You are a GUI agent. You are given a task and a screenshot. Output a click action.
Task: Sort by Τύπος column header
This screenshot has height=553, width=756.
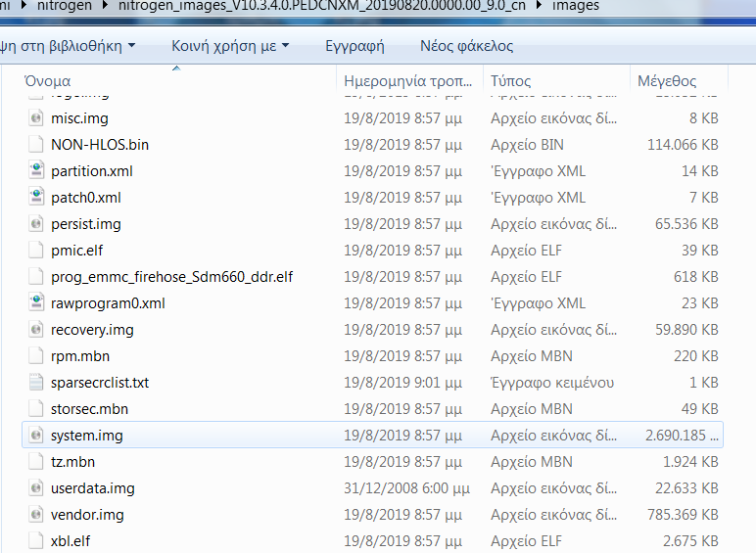(511, 81)
